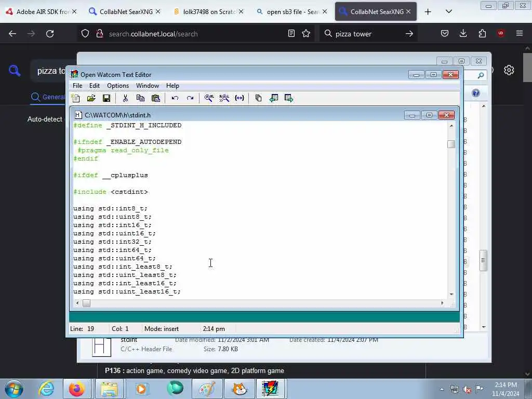Image resolution: width=532 pixels, height=399 pixels.
Task: Open the extensions puzzle icon
Action: pyautogui.click(x=482, y=33)
